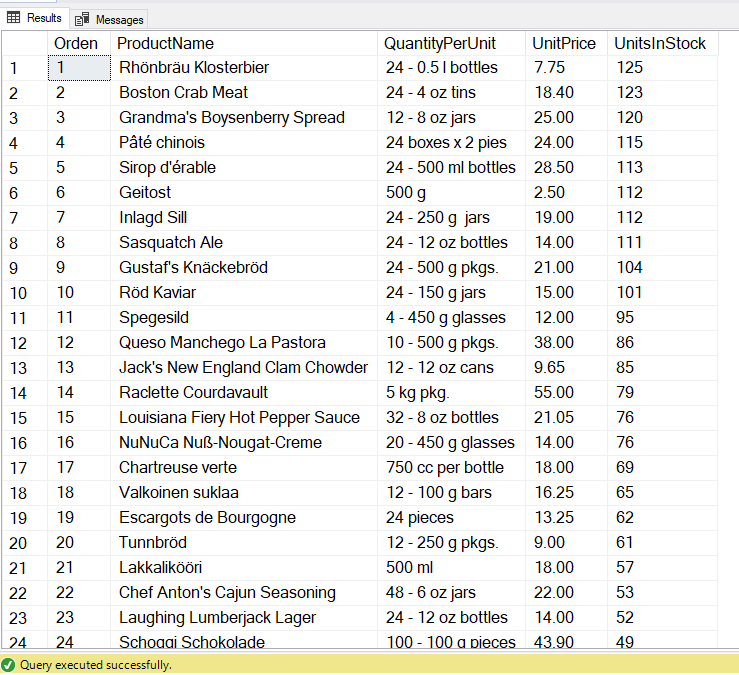Screen dimensions: 739x675
Task: Switch to the Results tab
Action: (x=34, y=18)
